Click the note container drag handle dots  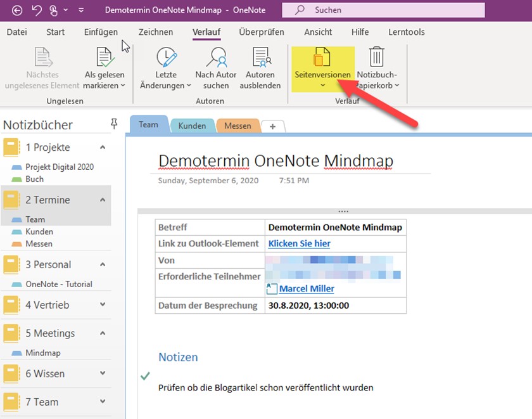click(343, 212)
